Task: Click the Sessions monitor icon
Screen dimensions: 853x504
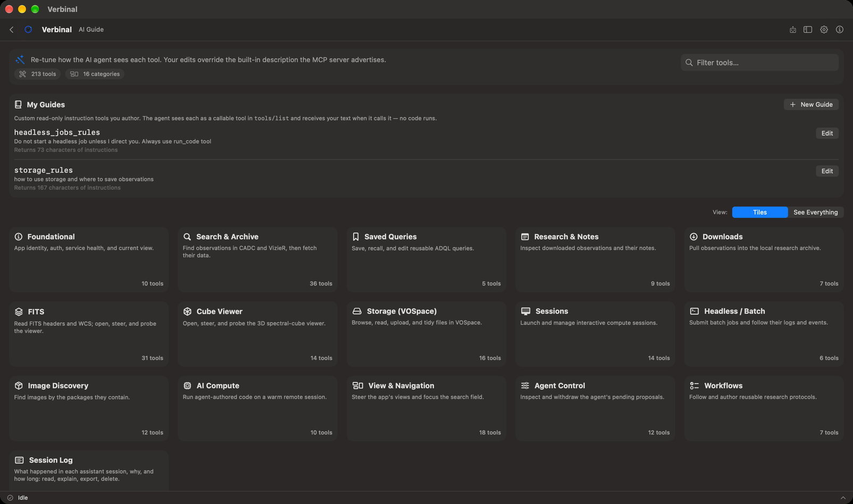Action: [526, 311]
